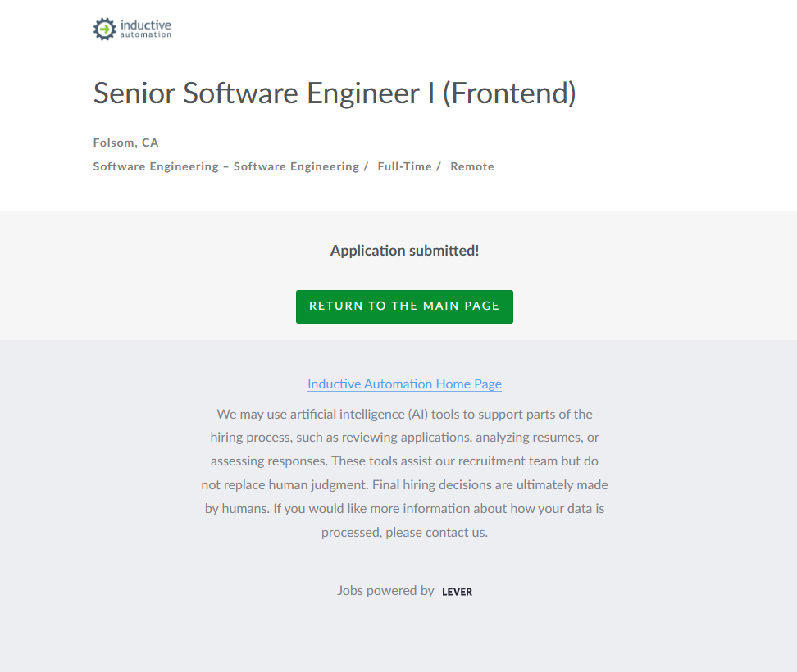
Task: Select the word '(Frontend)' in the job title
Action: click(x=509, y=93)
